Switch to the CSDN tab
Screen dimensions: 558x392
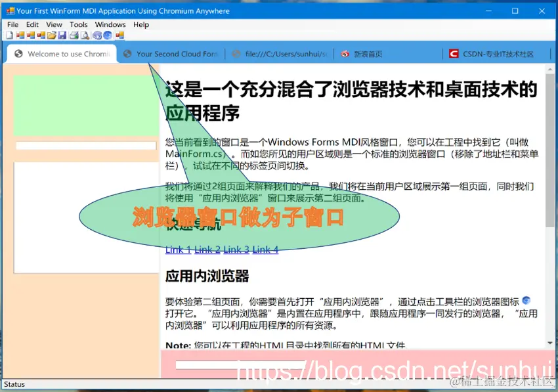click(496, 54)
